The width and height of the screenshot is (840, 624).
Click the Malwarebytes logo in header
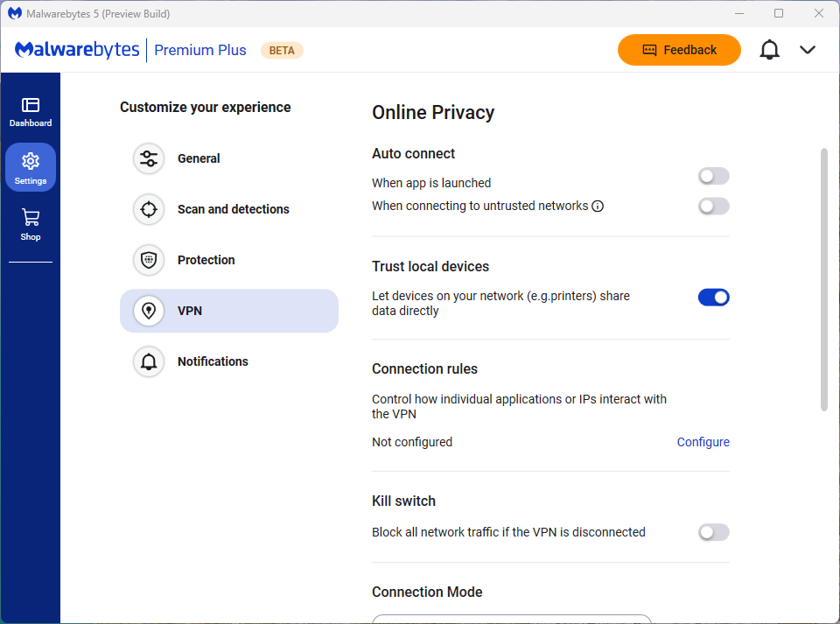click(x=77, y=50)
